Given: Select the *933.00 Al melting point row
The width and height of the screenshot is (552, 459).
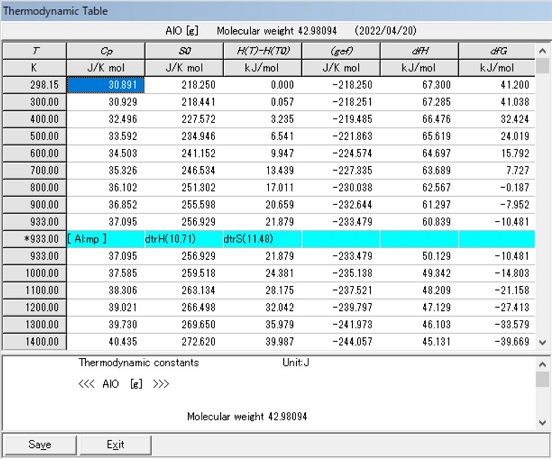Looking at the screenshot, I should click(x=269, y=239).
